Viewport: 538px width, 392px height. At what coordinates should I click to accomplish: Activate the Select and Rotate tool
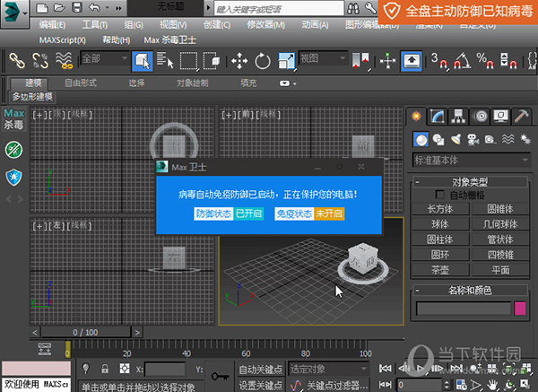[263, 61]
